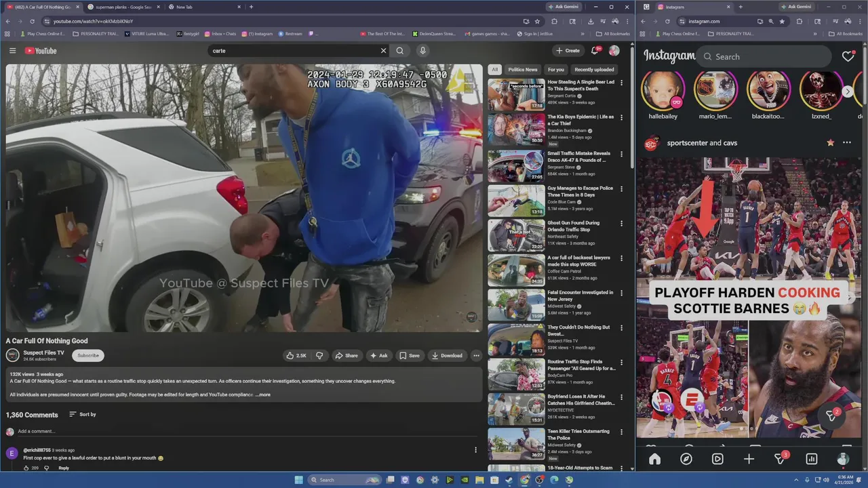Open File Explorer from the taskbar
This screenshot has width=868, height=488.
coord(479,480)
